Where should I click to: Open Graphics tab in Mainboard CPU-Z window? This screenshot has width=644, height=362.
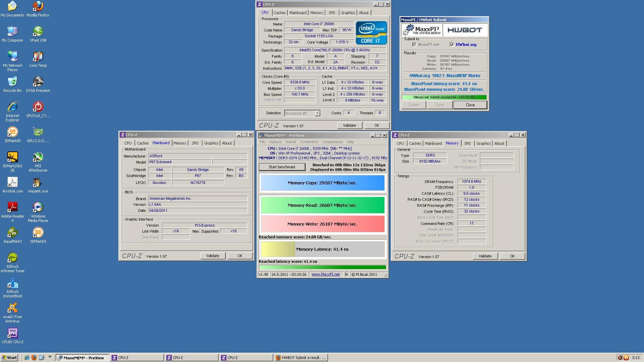coord(211,143)
